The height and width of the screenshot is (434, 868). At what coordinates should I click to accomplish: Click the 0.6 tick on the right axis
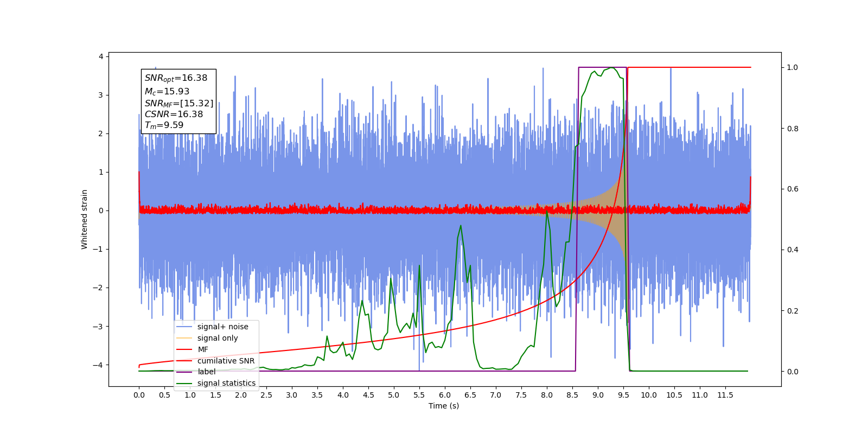[x=793, y=189]
